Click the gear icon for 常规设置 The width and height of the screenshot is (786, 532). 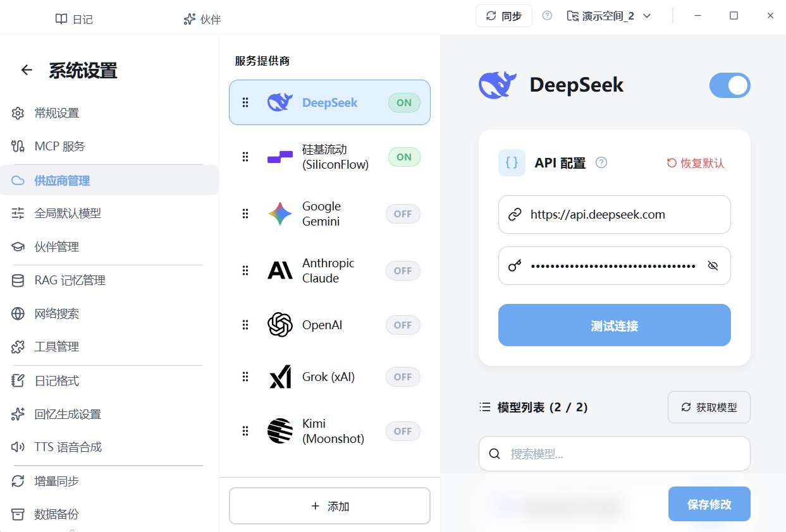pyautogui.click(x=18, y=114)
